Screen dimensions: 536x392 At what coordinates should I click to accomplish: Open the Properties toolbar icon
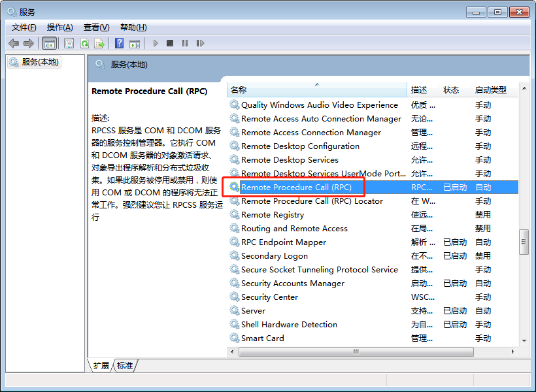point(69,43)
